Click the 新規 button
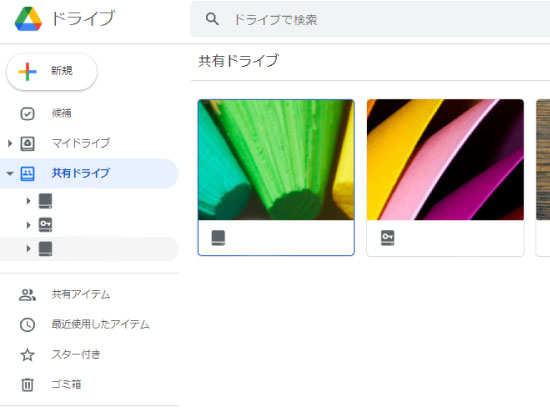The image size is (550, 412). coord(52,72)
